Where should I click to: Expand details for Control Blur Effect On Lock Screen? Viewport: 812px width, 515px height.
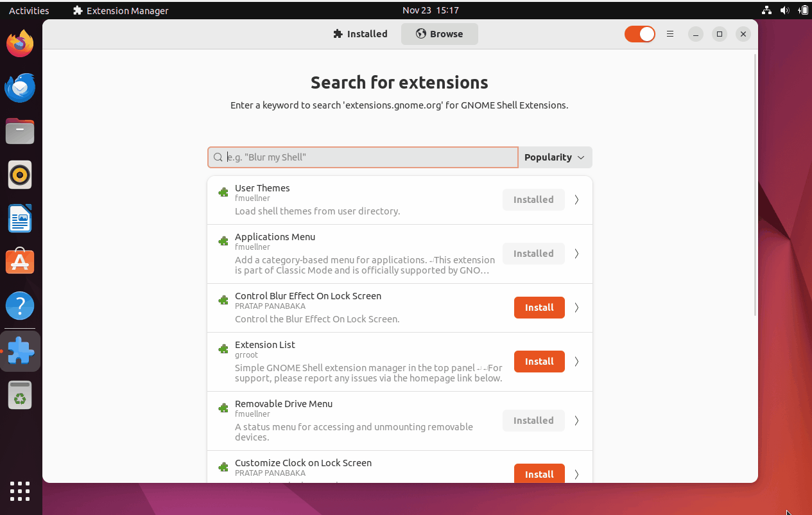click(x=576, y=308)
